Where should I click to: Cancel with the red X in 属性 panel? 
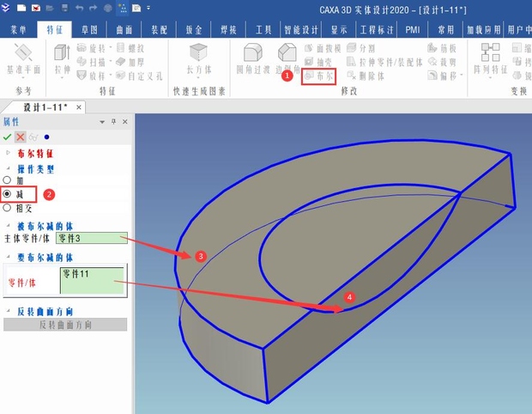point(21,137)
